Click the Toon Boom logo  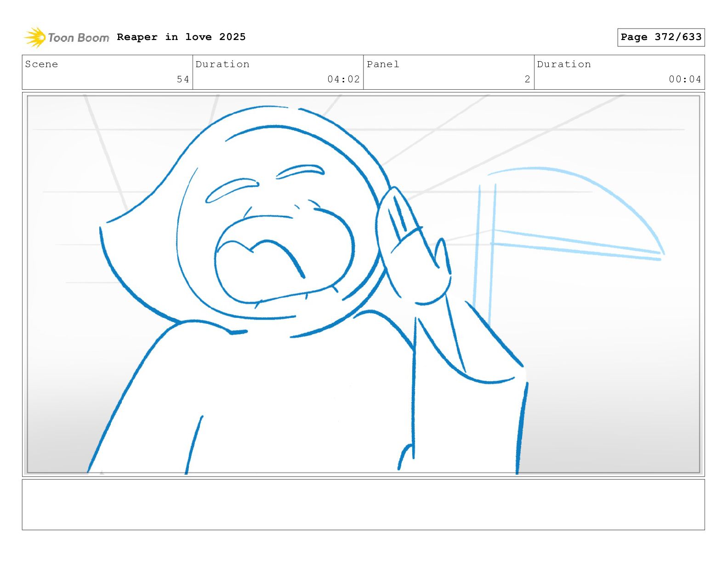(67, 37)
